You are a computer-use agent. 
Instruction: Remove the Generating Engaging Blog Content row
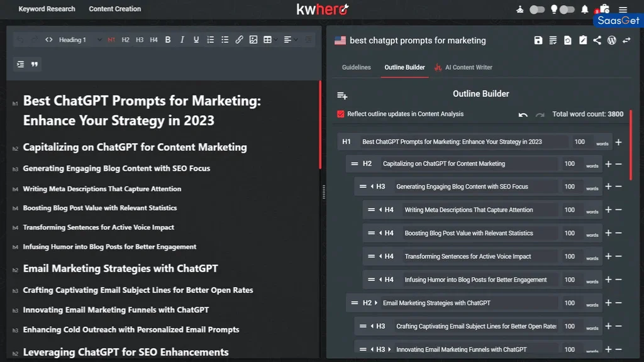[x=619, y=186]
